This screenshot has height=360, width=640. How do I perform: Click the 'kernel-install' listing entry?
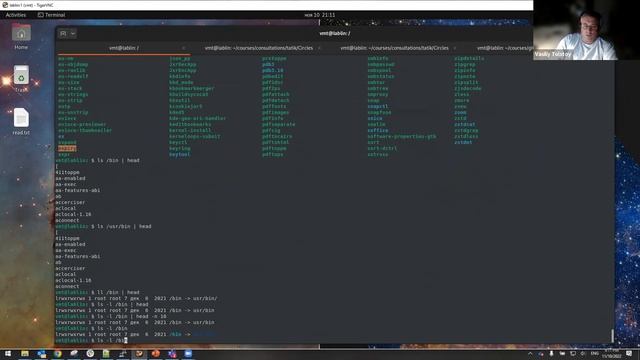point(190,130)
